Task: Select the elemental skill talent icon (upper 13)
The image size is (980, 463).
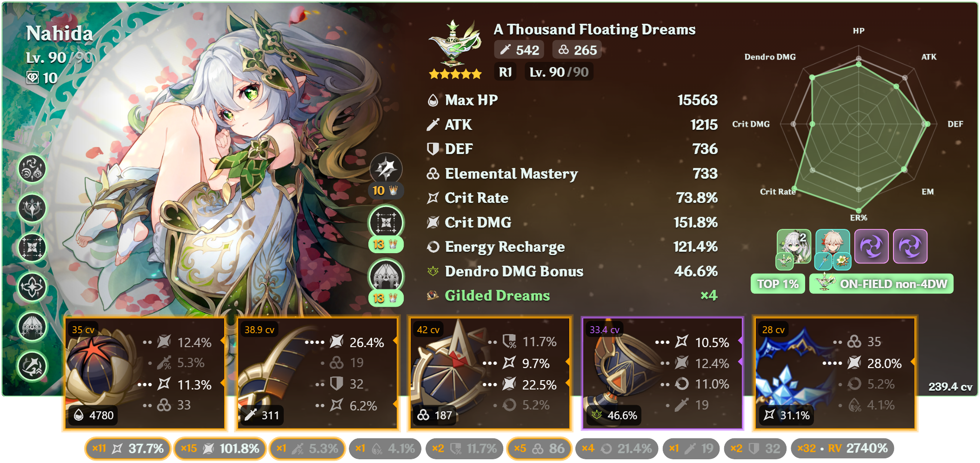Action: [x=386, y=222]
